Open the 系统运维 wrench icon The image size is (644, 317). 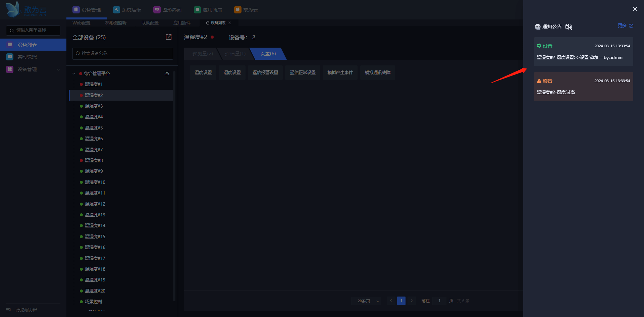(x=116, y=10)
